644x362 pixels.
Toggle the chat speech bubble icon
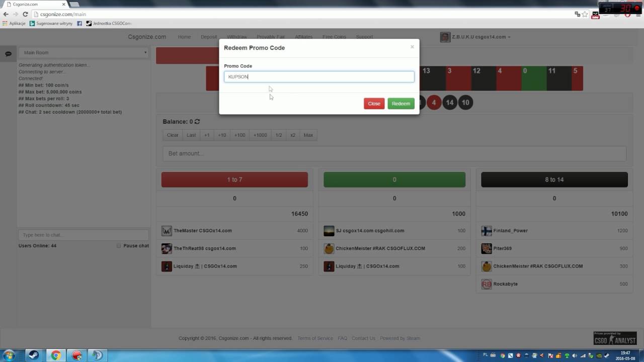pos(8,54)
